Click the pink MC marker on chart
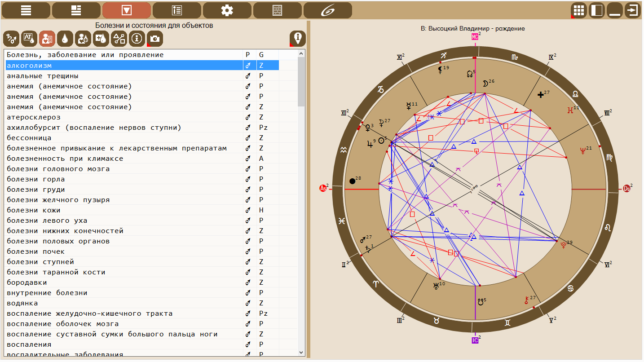 click(x=475, y=37)
